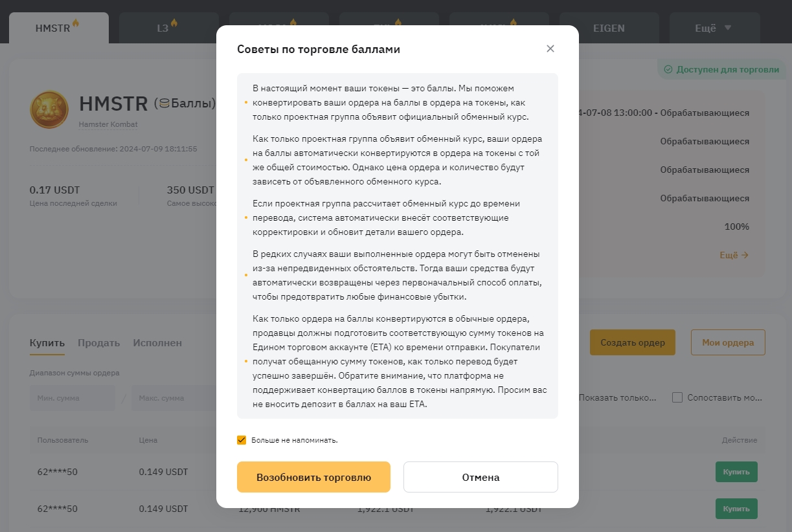The height and width of the screenshot is (532, 792).
Task: Click the 'Мин. сумма' input field
Action: click(72, 398)
